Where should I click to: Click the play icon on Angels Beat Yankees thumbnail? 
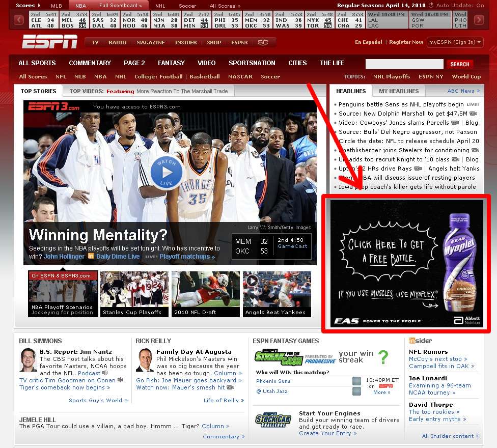coord(252,281)
